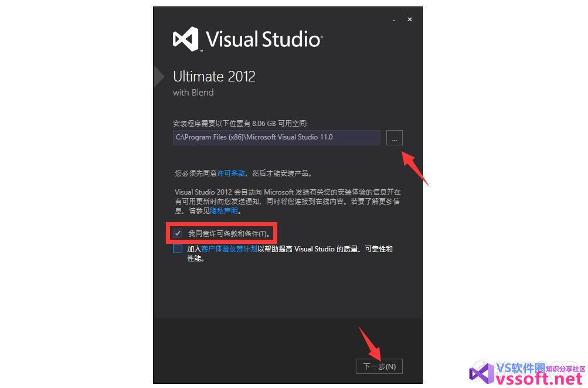Open the 客户体验改善计划 link

coord(229,249)
